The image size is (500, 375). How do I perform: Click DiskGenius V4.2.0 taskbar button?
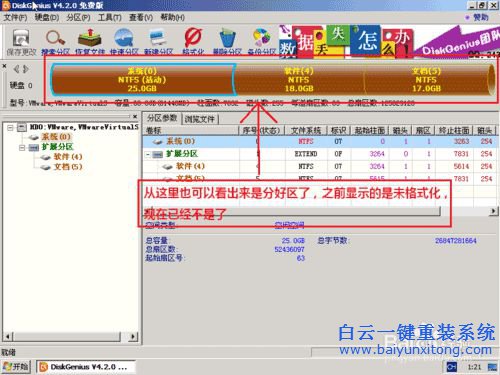(x=85, y=367)
